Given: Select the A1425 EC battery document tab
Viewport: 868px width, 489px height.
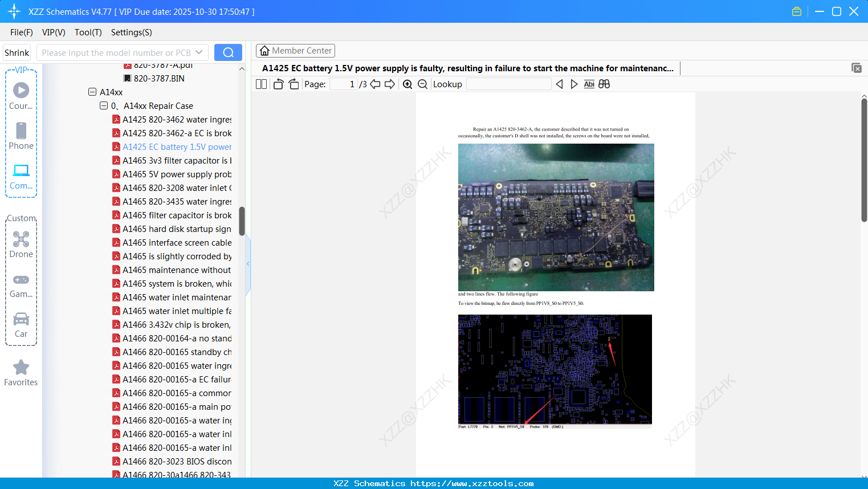Looking at the screenshot, I should coord(468,68).
